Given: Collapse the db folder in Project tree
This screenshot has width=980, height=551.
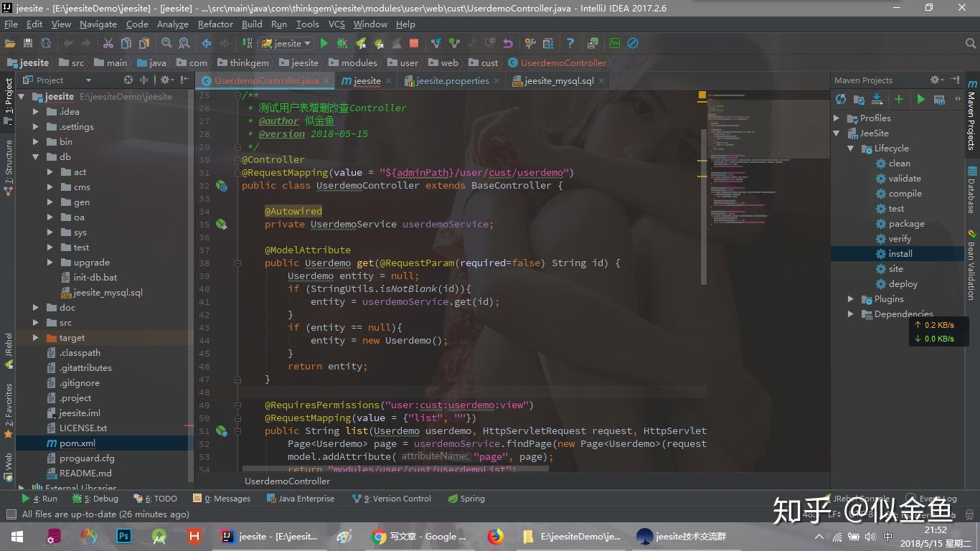Looking at the screenshot, I should click(x=36, y=157).
